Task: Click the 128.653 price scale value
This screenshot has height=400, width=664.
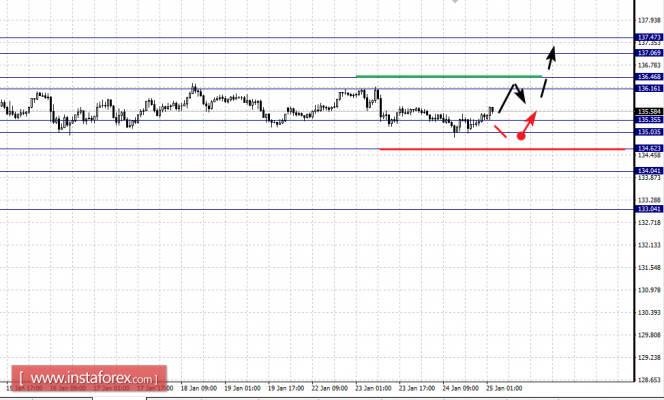Action: point(649,380)
